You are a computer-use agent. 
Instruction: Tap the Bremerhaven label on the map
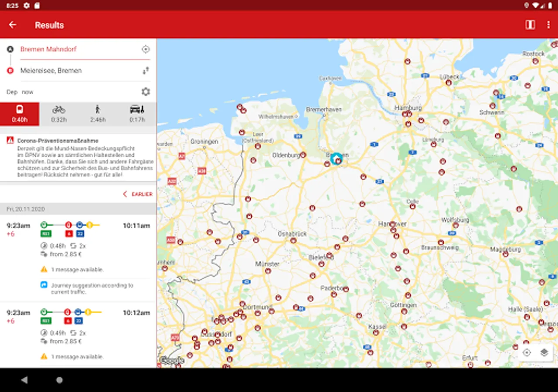(323, 109)
